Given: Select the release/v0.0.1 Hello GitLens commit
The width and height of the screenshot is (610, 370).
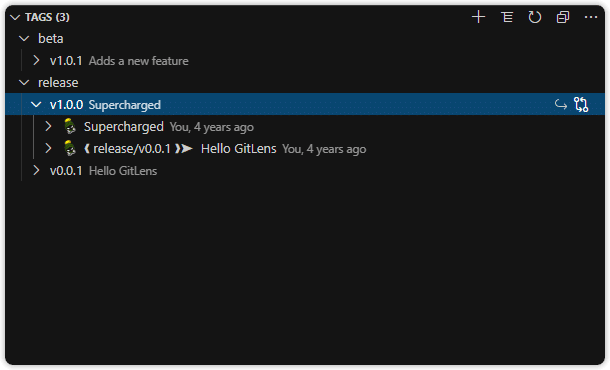Looking at the screenshot, I should point(305,149).
